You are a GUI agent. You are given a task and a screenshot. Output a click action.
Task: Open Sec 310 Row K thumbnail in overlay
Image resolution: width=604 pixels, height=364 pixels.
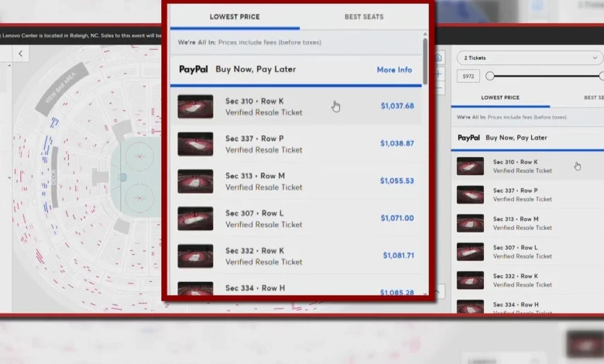pyautogui.click(x=195, y=107)
